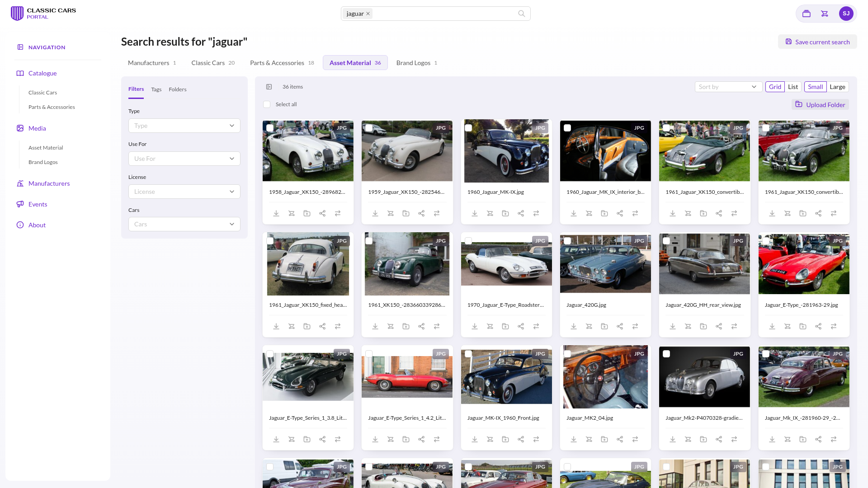This screenshot has height=488, width=868.
Task: Check the Jaguar_420G_HH_rear_view.jpg checkbox
Action: coord(666,241)
